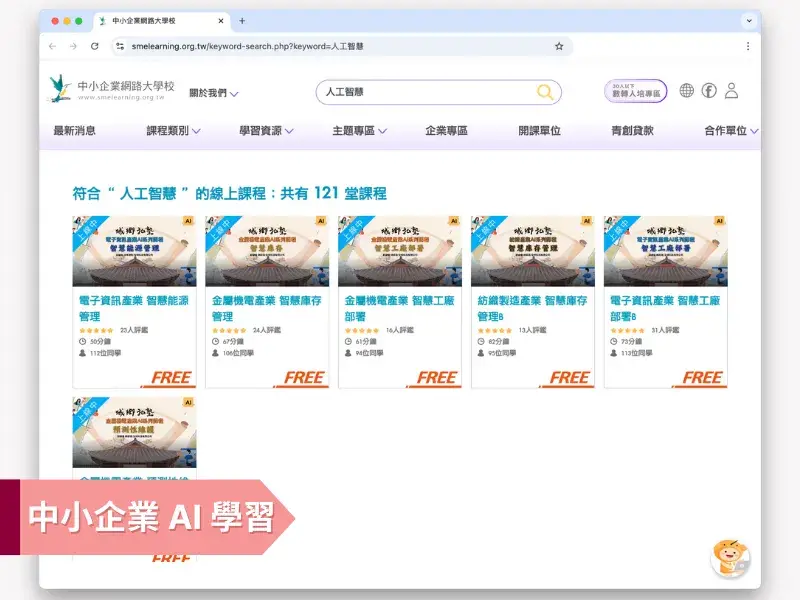
Task: Click the 13人評鑑 rating text
Action: 533,330
